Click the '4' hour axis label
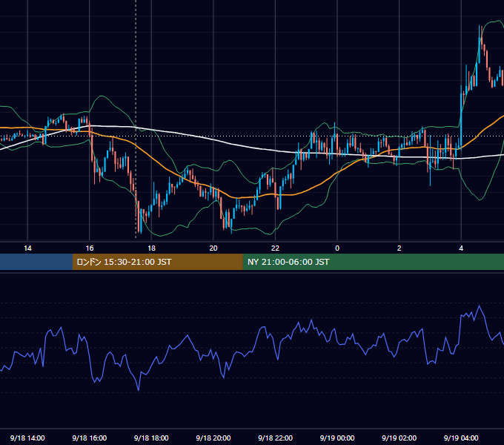Screen dimensions: 504x445 pyautogui.click(x=461, y=248)
